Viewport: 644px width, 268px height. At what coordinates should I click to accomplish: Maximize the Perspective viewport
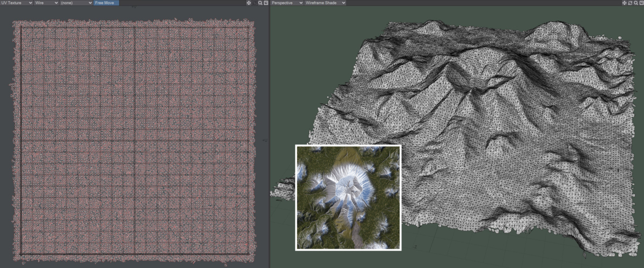pos(641,3)
